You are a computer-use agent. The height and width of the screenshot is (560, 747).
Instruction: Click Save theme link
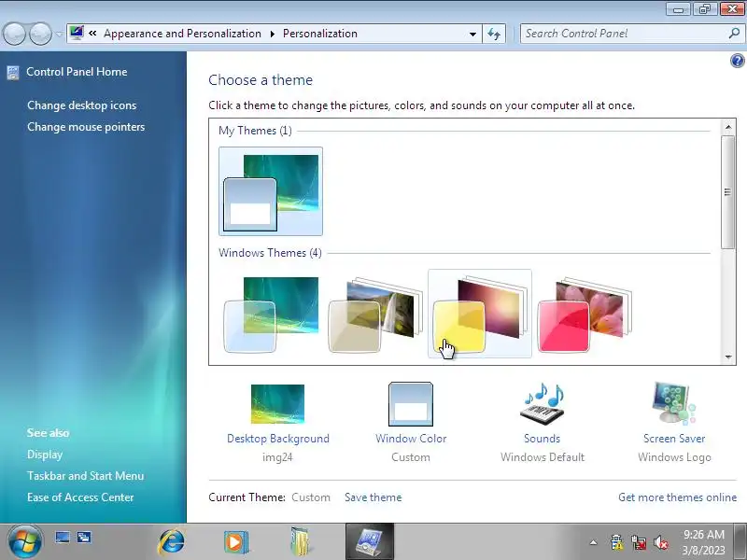[373, 497]
